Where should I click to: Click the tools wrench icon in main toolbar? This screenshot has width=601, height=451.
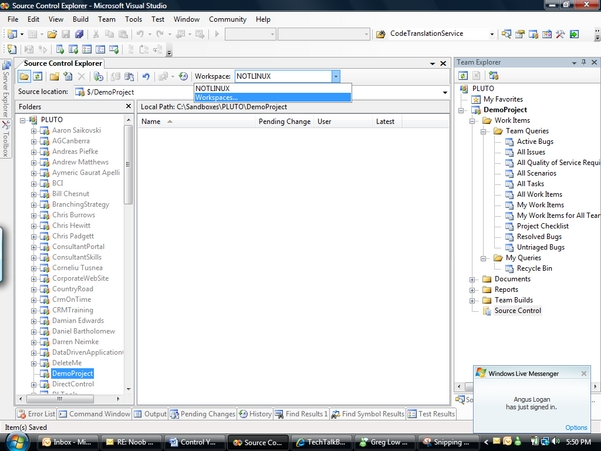pos(560,34)
